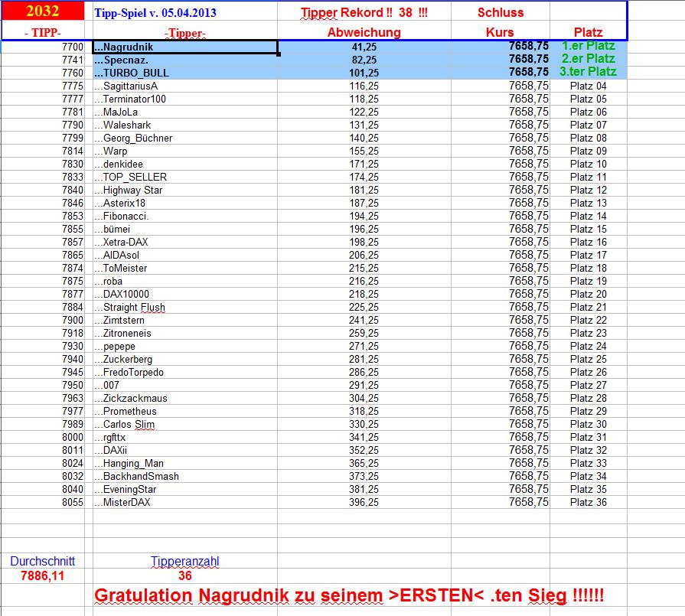This screenshot has width=685, height=616.
Task: Click the ...Terminator100 name cell
Action: (x=185, y=99)
